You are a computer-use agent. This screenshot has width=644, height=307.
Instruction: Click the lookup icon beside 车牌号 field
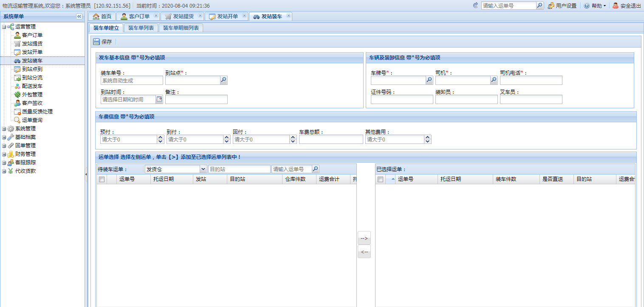pyautogui.click(x=429, y=80)
